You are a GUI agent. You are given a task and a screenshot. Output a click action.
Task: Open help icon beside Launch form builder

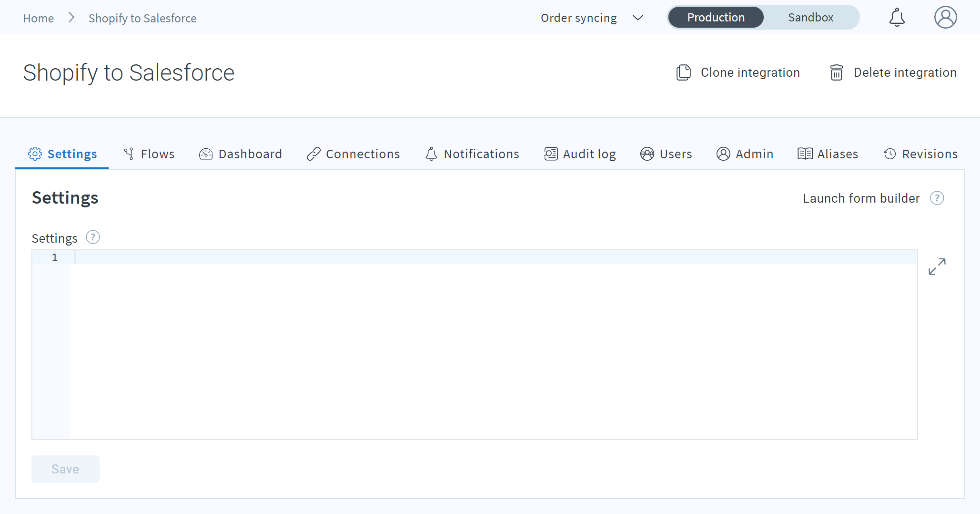coord(937,198)
